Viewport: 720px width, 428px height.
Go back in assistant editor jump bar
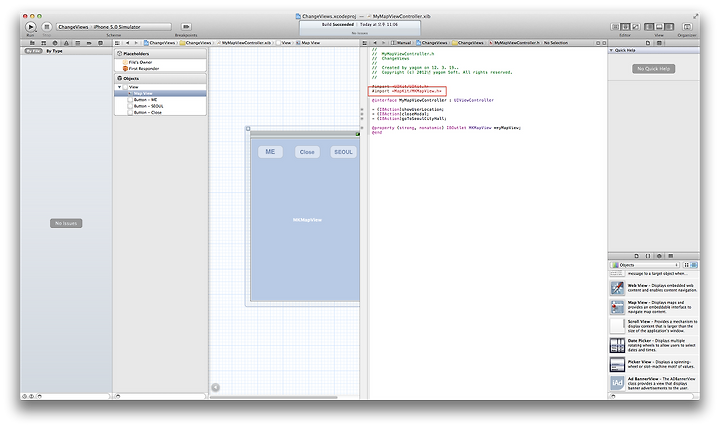pos(375,43)
